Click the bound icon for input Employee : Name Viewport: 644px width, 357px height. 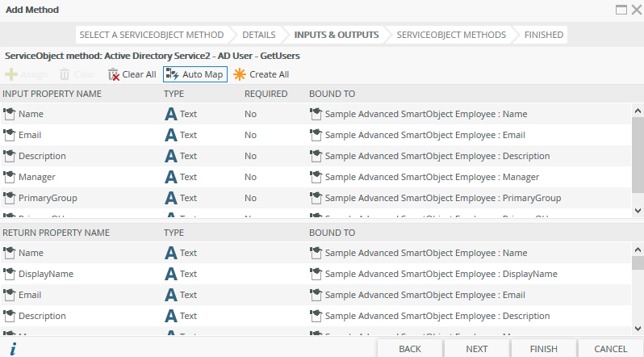pyautogui.click(x=316, y=114)
